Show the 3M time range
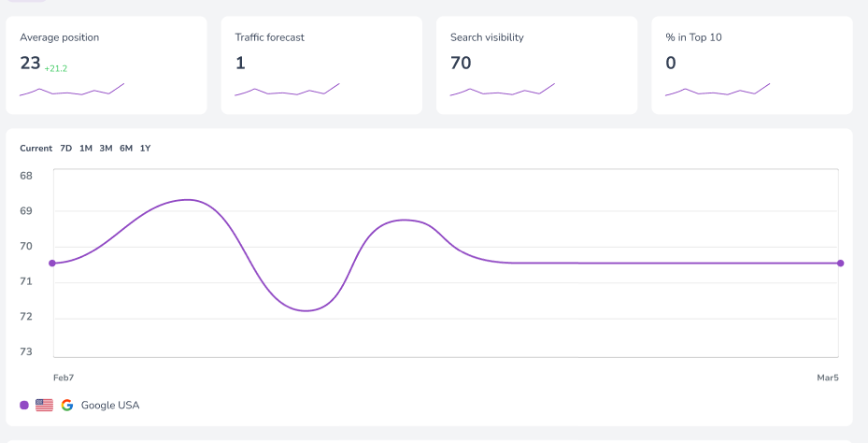This screenshot has width=868, height=443. click(x=106, y=149)
